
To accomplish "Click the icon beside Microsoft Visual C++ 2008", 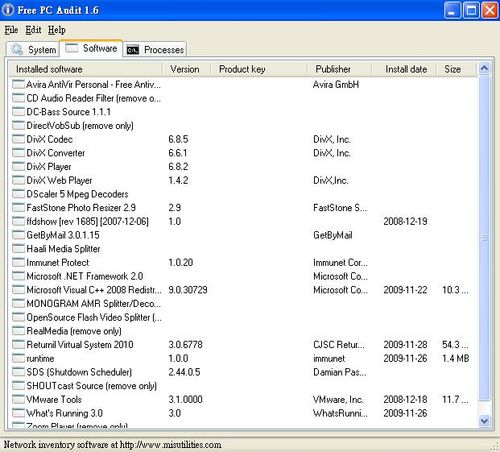I will click(18, 290).
